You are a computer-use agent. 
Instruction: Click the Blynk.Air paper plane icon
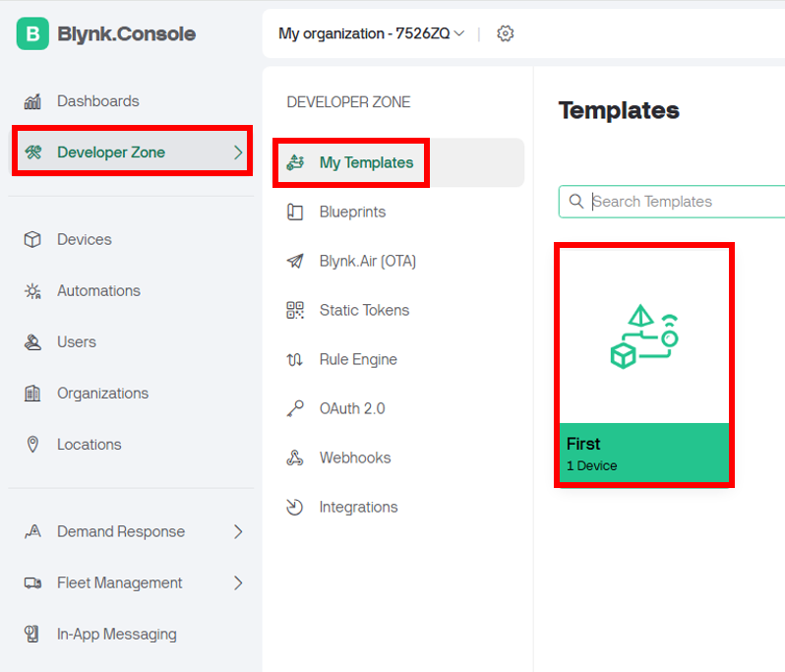coord(295,261)
